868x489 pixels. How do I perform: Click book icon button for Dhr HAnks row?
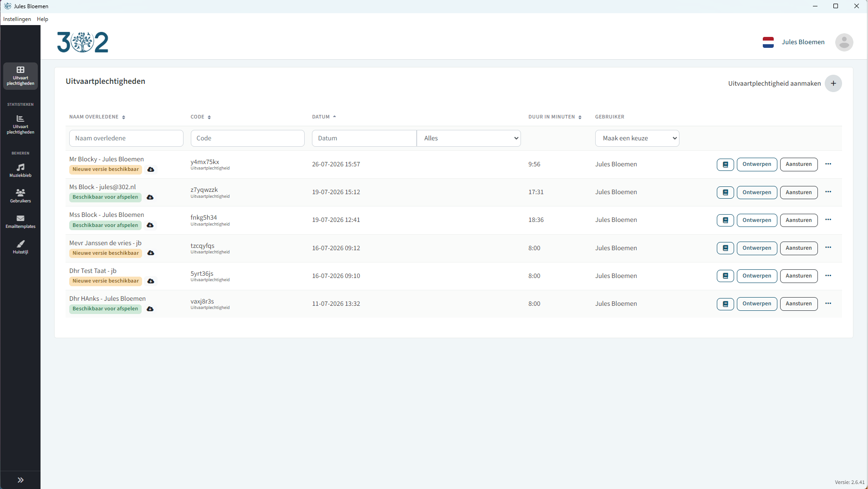click(x=725, y=304)
